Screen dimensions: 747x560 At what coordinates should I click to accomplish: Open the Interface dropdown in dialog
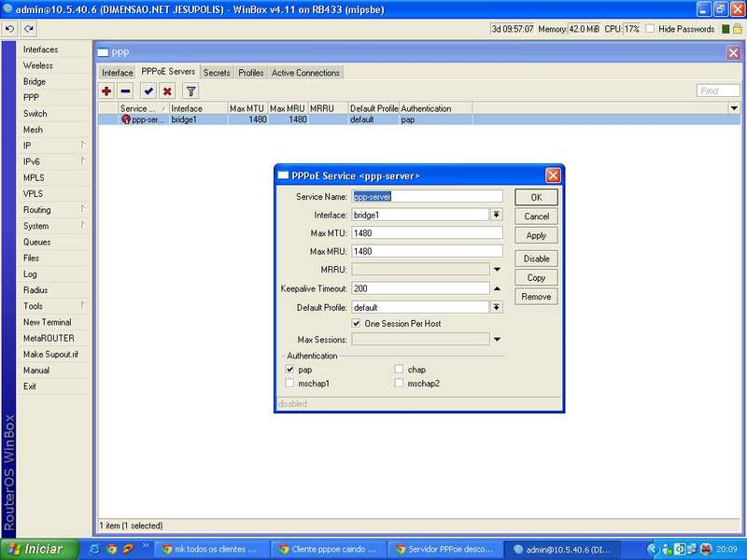pyautogui.click(x=497, y=215)
